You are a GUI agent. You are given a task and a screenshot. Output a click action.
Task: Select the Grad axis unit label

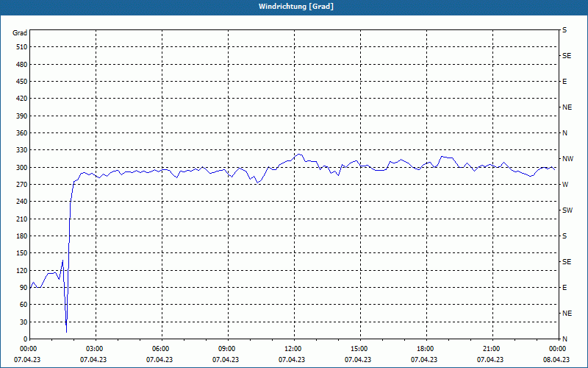pos(20,33)
